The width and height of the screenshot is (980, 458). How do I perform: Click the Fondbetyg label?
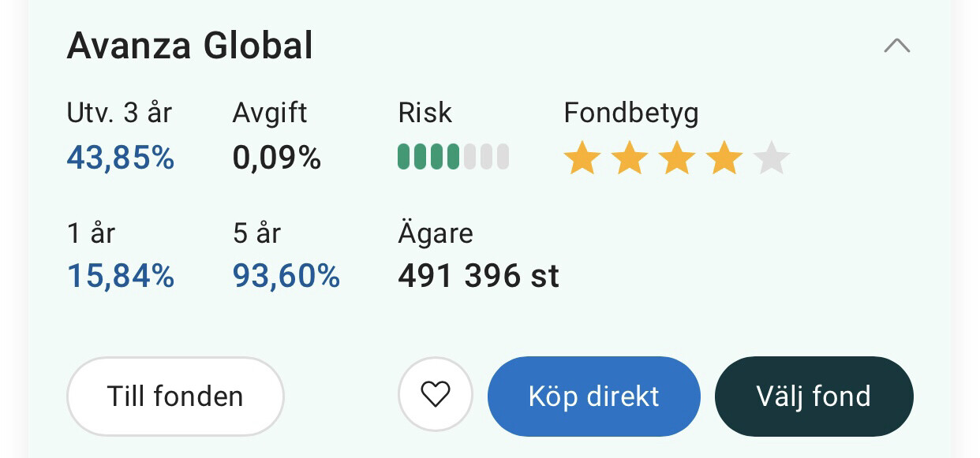[631, 114]
